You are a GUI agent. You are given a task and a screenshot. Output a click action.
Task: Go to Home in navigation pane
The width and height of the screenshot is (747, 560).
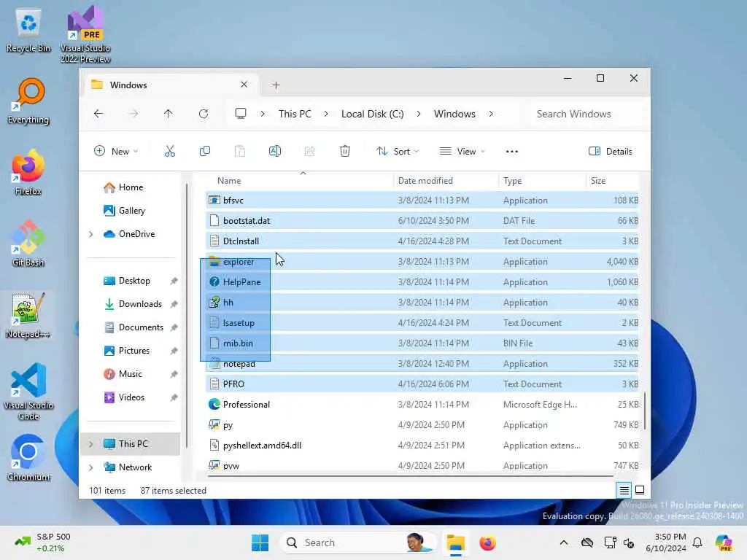pos(131,187)
